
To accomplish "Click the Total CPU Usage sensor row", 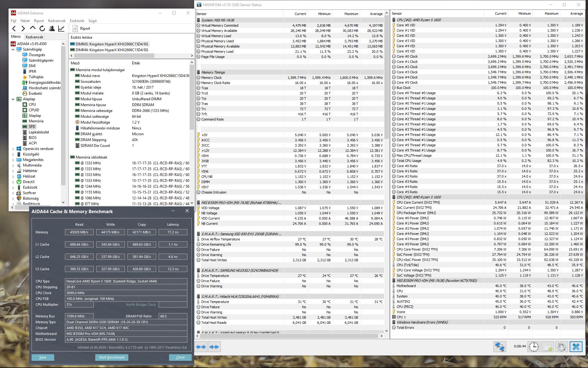I will [488, 161].
